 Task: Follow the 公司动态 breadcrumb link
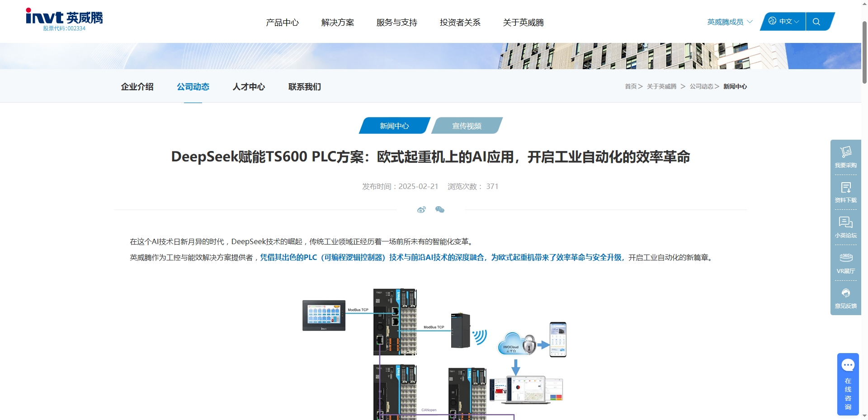coord(701,86)
